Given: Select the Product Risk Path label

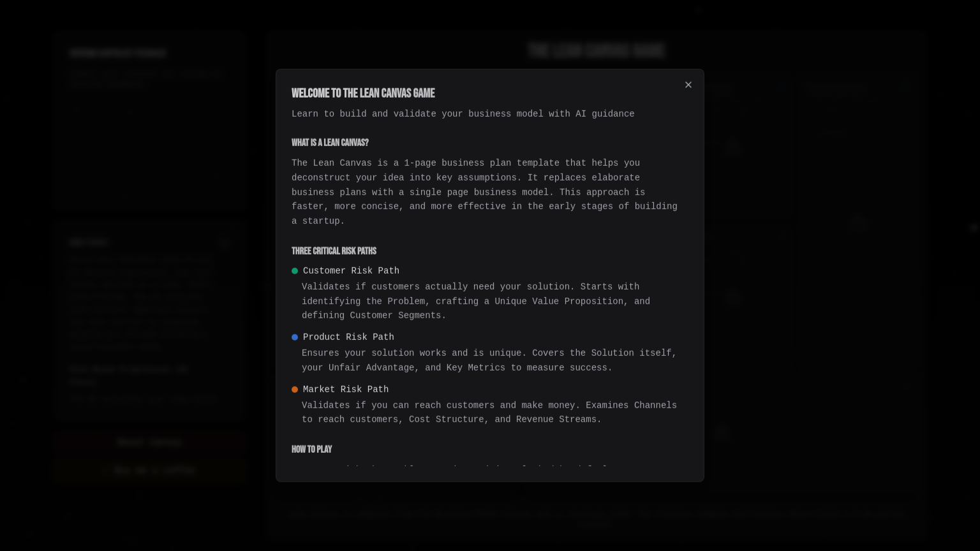Looking at the screenshot, I should click(348, 337).
